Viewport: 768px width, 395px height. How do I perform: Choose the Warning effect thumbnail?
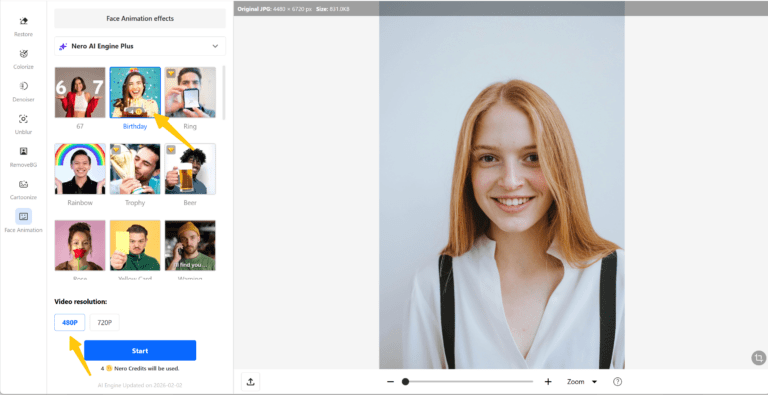190,246
